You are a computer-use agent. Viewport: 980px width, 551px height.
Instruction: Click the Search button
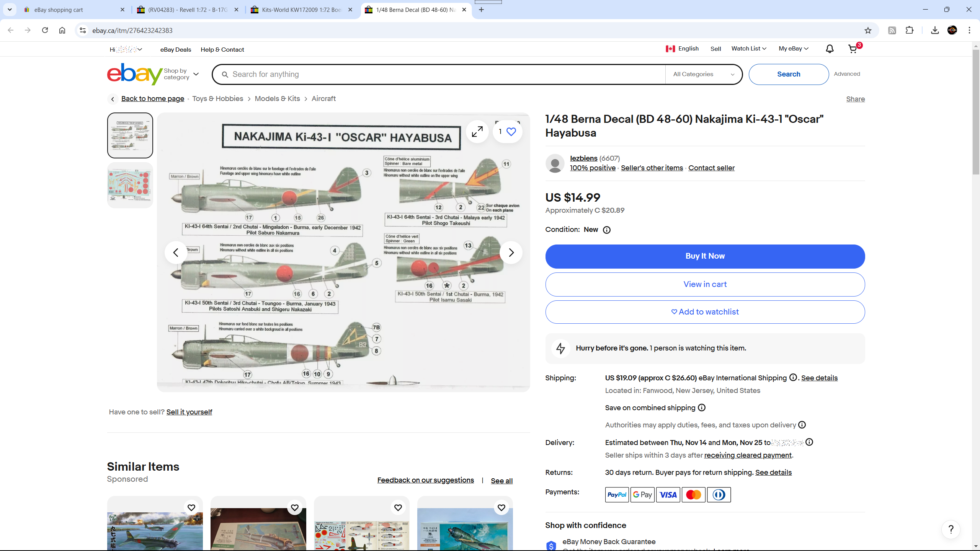[x=789, y=74]
